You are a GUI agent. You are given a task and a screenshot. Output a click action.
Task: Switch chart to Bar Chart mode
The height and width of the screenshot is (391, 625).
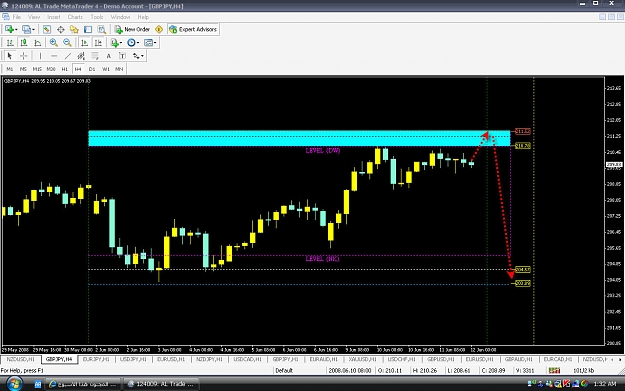click(x=10, y=43)
